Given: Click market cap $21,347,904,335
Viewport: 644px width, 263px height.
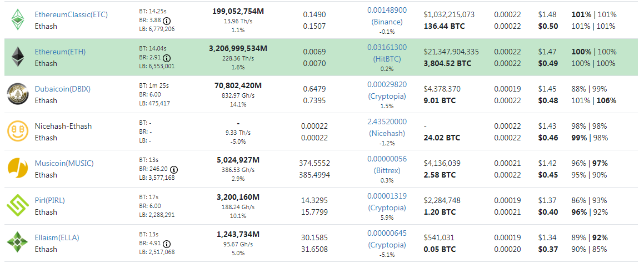Looking at the screenshot, I should (x=451, y=52).
